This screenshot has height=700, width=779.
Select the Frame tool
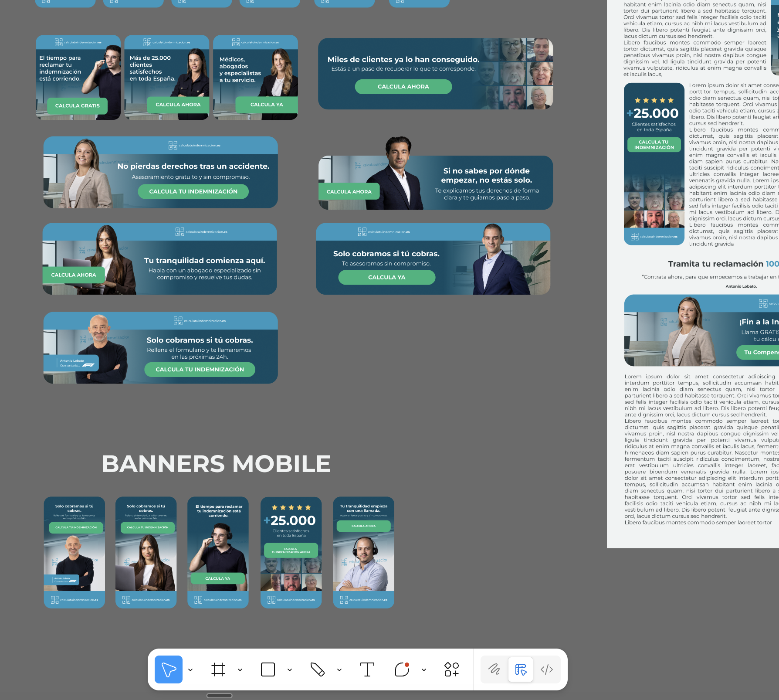tap(218, 669)
